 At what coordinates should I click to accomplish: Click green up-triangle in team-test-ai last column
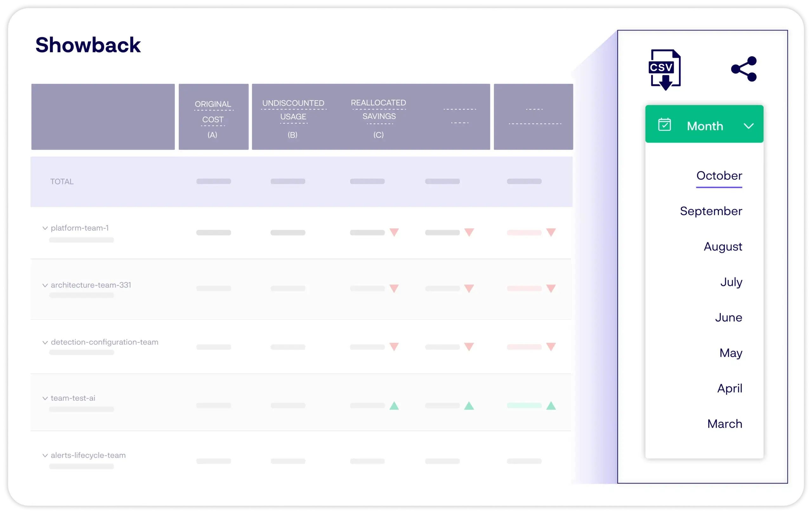[551, 405]
